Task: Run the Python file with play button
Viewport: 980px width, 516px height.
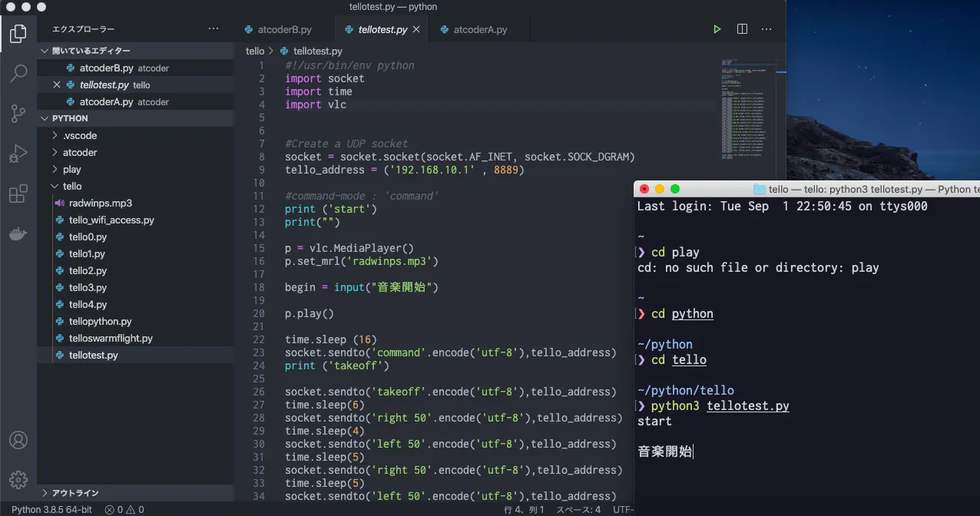Action: pyautogui.click(x=717, y=29)
